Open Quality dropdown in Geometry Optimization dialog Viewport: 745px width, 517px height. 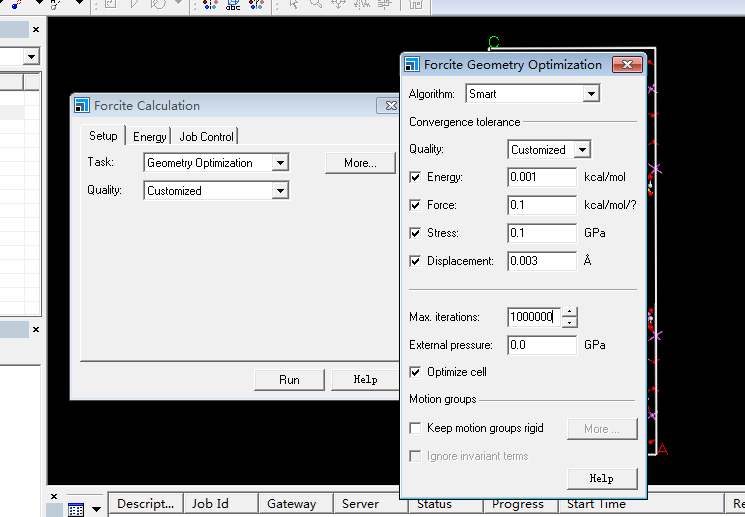(582, 150)
